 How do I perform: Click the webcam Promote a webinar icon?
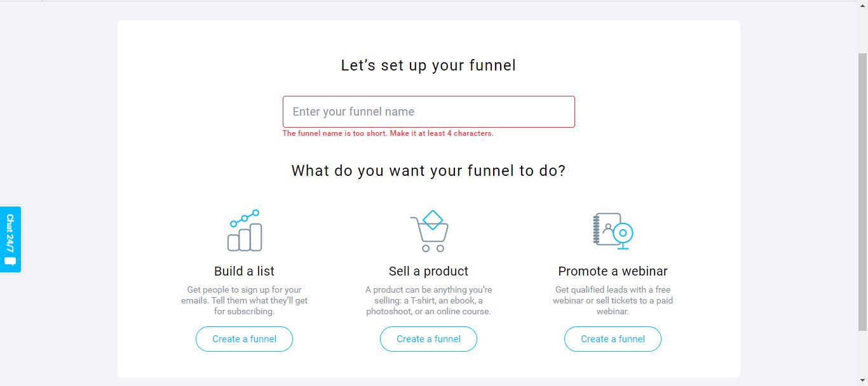613,230
